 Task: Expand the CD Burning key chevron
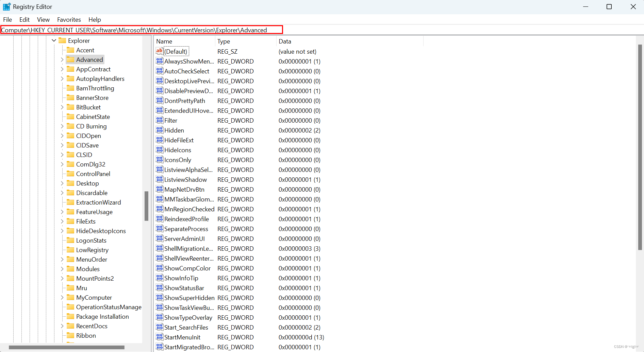[x=62, y=126]
